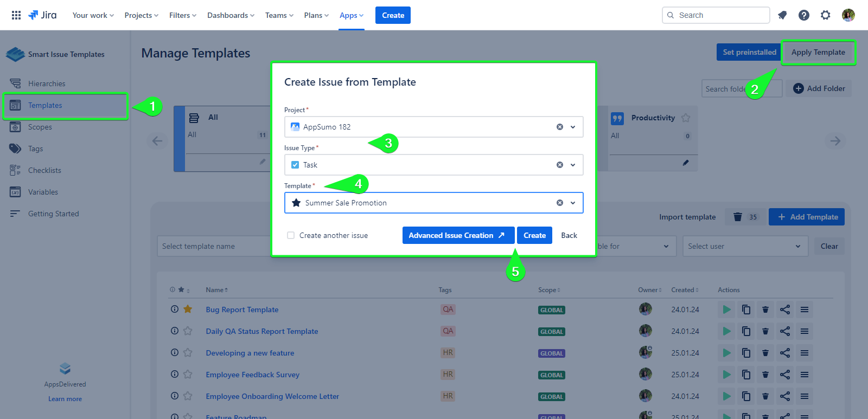
Task: Open the Jira settings gear icon
Action: [x=826, y=15]
